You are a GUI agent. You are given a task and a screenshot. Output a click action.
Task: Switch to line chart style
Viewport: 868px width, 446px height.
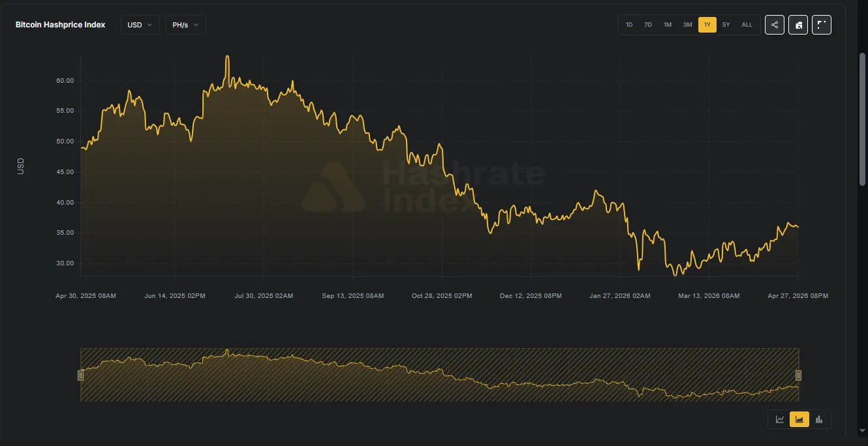(779, 419)
